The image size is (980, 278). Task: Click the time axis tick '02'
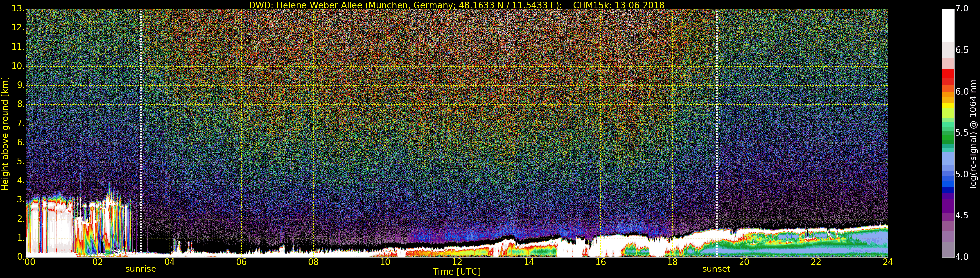[98, 262]
